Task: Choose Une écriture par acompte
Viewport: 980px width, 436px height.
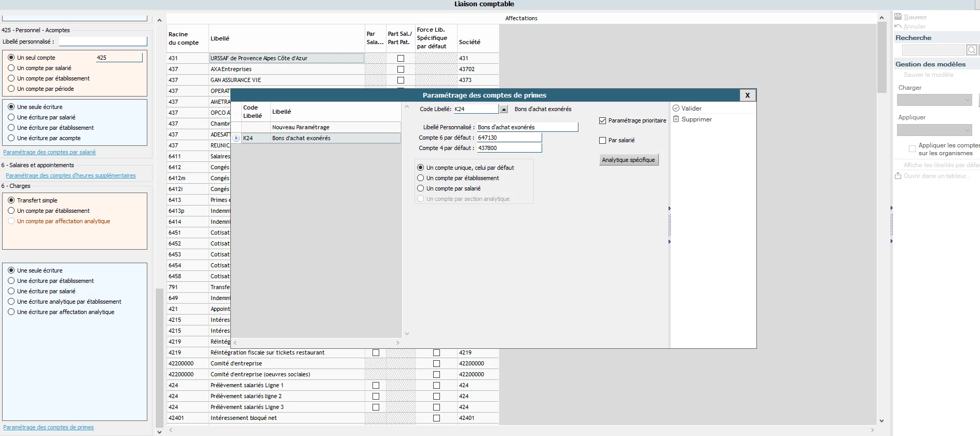Action: pyautogui.click(x=11, y=138)
